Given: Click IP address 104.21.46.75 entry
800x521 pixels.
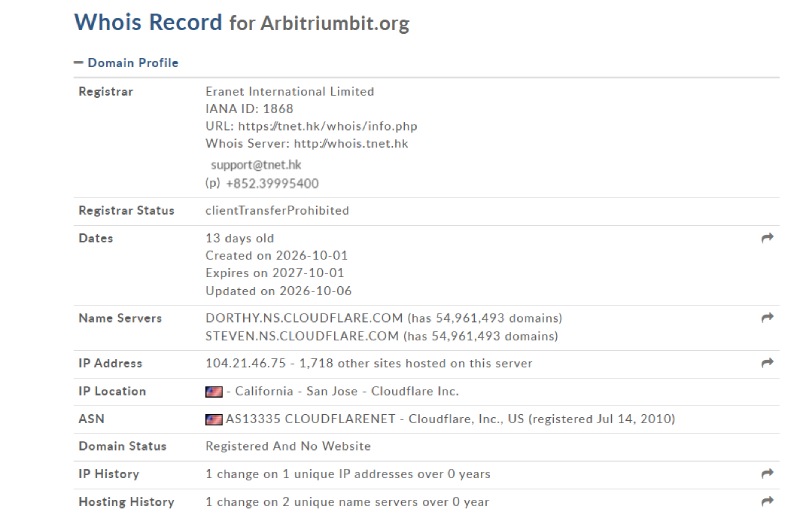Looking at the screenshot, I should pyautogui.click(x=246, y=363).
